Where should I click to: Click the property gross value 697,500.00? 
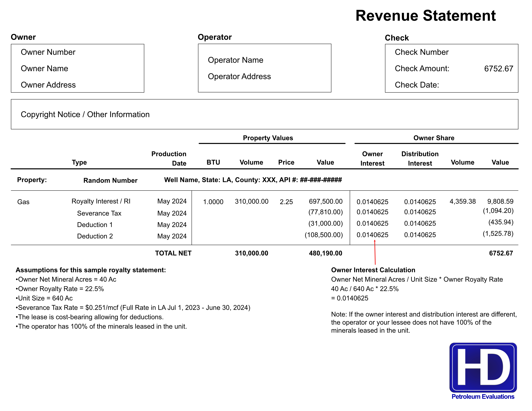coord(326,201)
